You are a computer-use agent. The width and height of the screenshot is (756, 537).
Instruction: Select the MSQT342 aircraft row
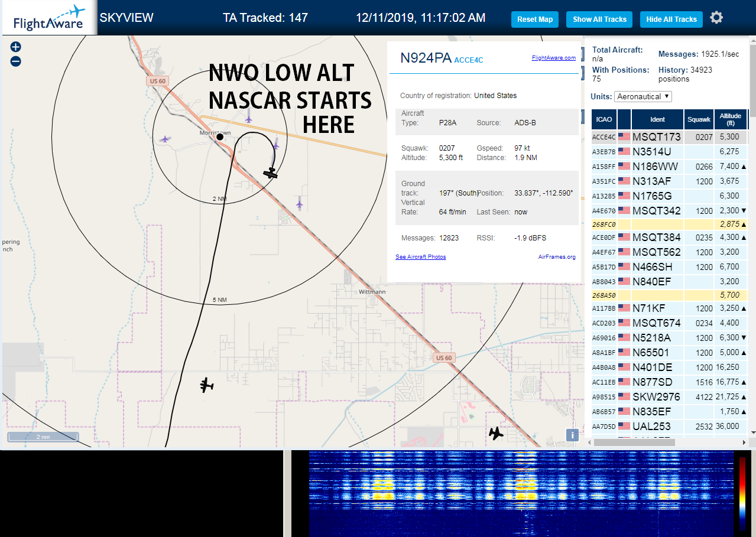tap(669, 211)
